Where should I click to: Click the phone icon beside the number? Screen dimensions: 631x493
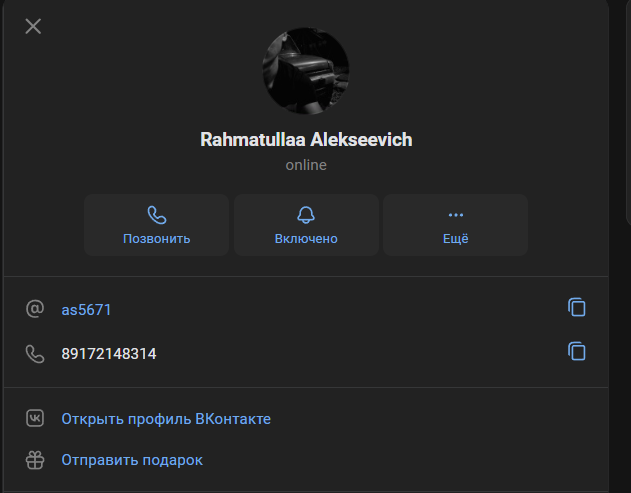(x=35, y=354)
